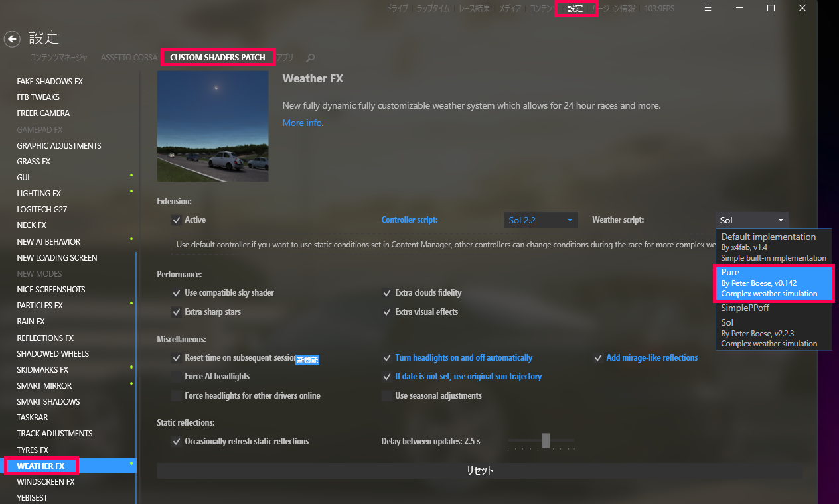
Task: Toggle the Active extension checkbox
Action: point(177,220)
